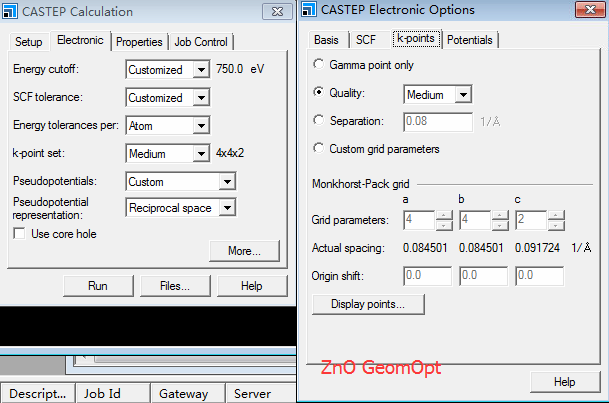Viewport: 609px width, 403px height.
Task: Click the 4x4x2 k-point grid text
Action: pyautogui.click(x=230, y=153)
